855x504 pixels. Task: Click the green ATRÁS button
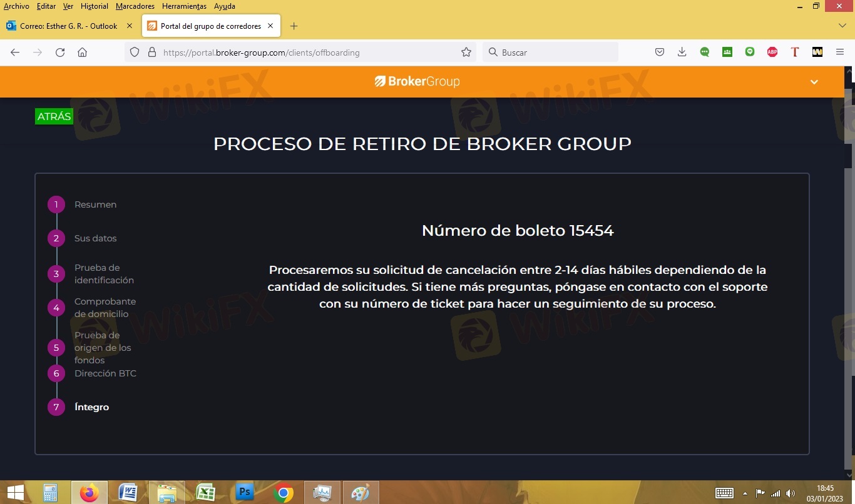pyautogui.click(x=54, y=117)
